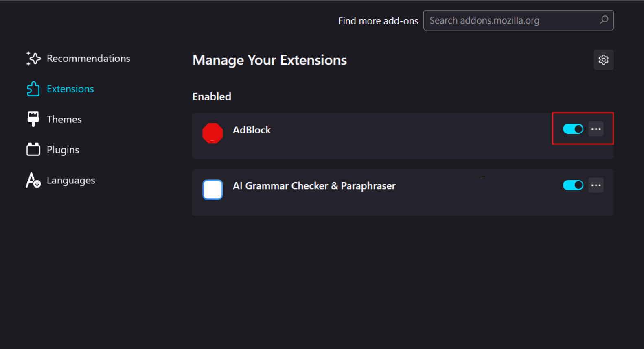Click the AI Grammar Checker extension icon

[x=212, y=190]
